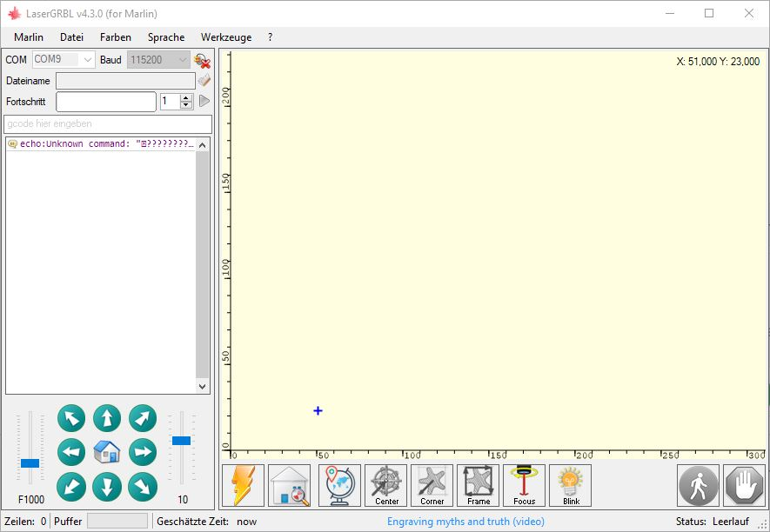Click the homing icon with house and magnifier

[289, 485]
